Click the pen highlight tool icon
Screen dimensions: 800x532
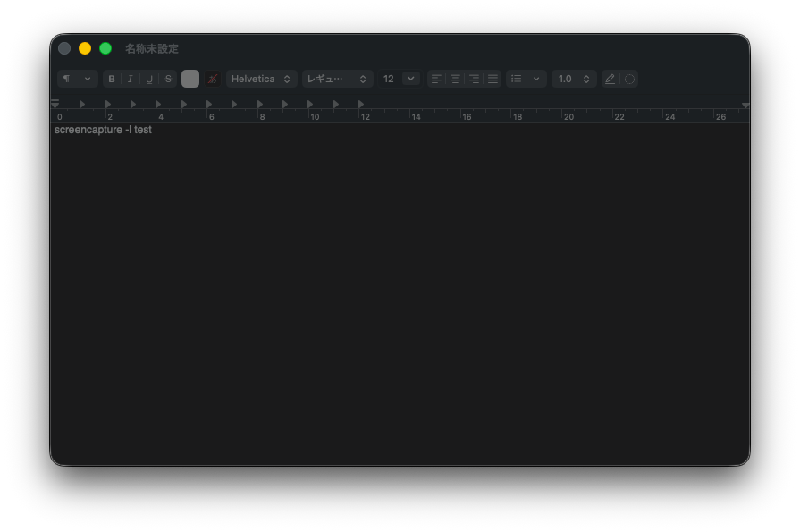pos(611,79)
